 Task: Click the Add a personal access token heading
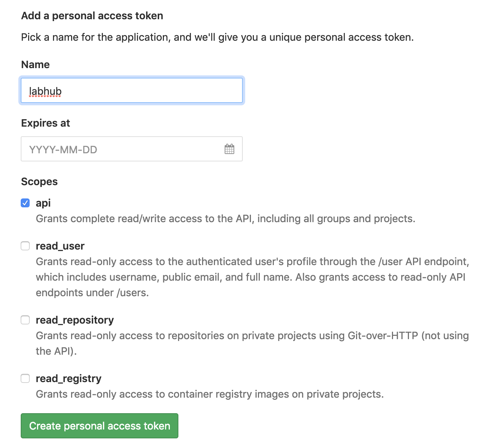pyautogui.click(x=92, y=16)
